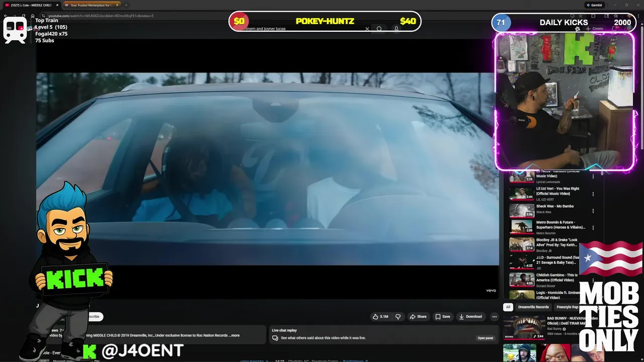
Task: Open Sheck Wes Mo Bamba thumbnail
Action: pyautogui.click(x=522, y=211)
